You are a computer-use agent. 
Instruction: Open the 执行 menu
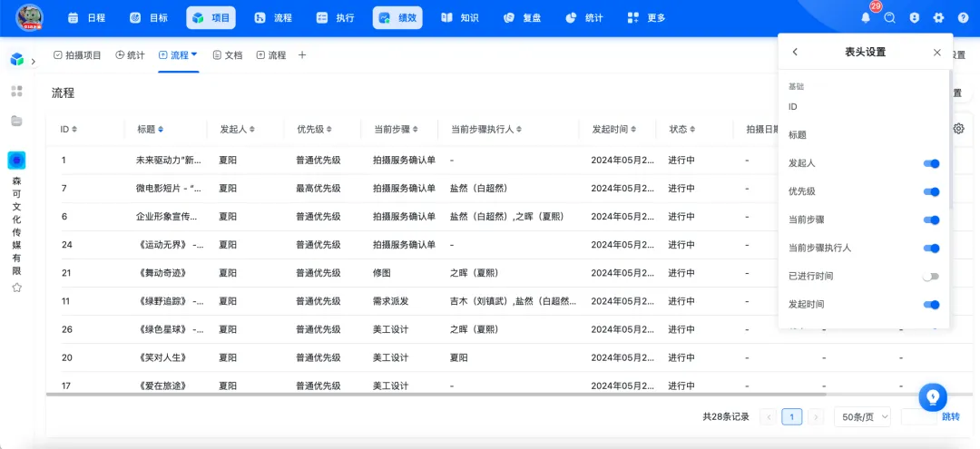pyautogui.click(x=336, y=17)
